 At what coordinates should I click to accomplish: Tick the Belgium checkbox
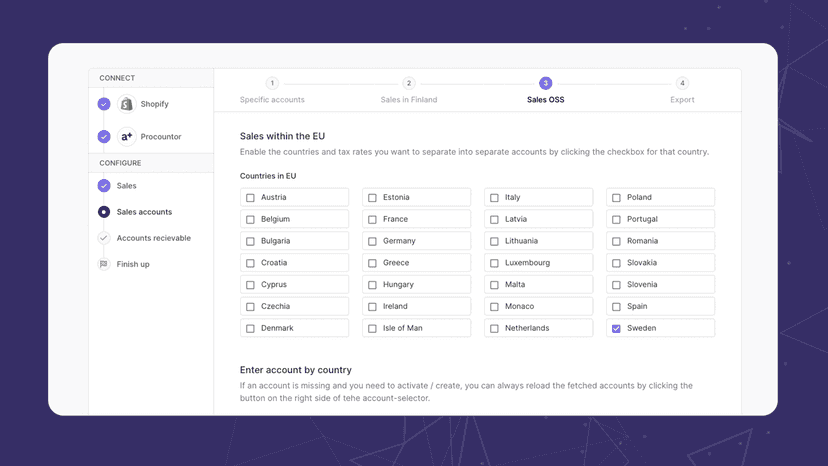coord(250,219)
